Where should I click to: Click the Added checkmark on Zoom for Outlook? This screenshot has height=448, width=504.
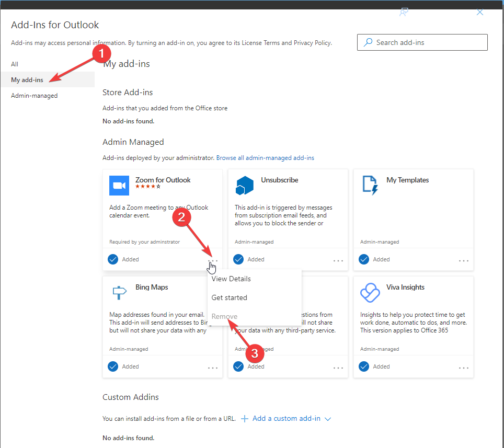[x=113, y=259]
